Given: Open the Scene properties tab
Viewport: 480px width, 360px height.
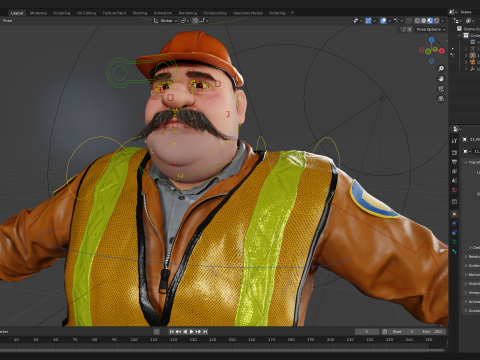Looking at the screenshot, I should pyautogui.click(x=454, y=180).
